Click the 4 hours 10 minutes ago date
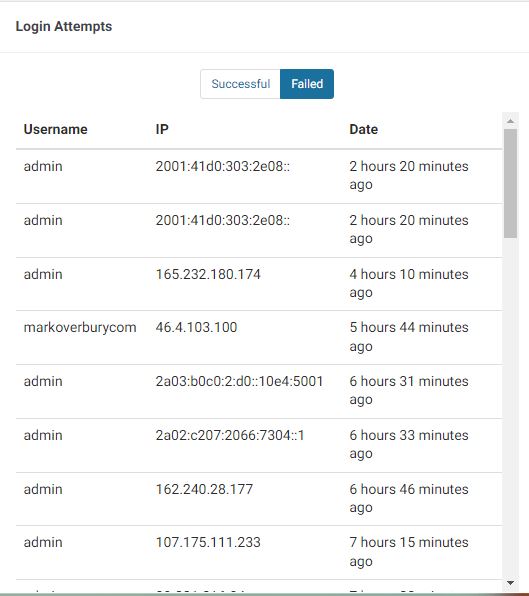The image size is (529, 596). pos(409,283)
